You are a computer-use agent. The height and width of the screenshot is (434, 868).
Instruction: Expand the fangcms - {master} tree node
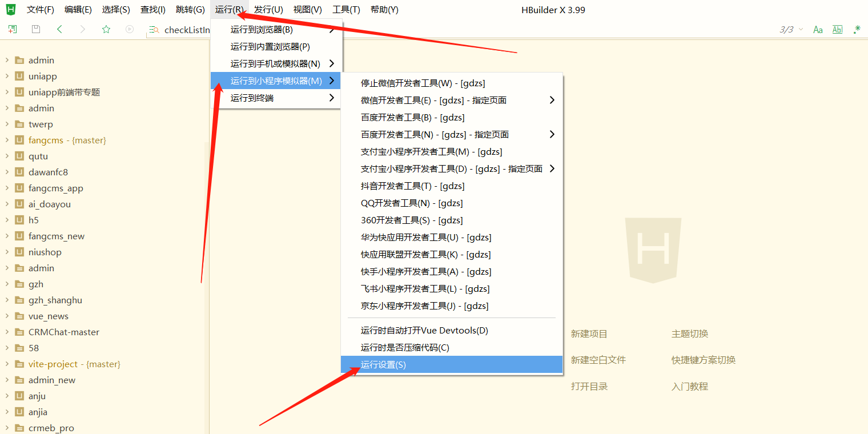7,140
